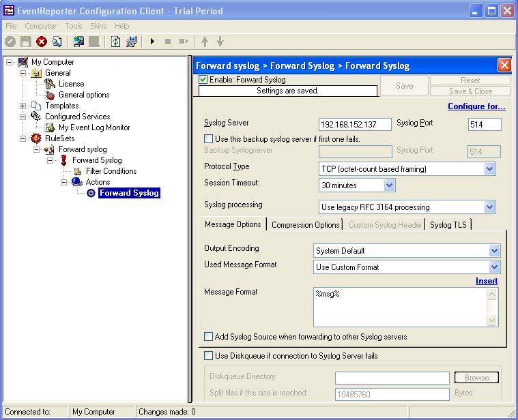518x420 pixels.
Task: Click the Save button
Action: pyautogui.click(x=404, y=86)
